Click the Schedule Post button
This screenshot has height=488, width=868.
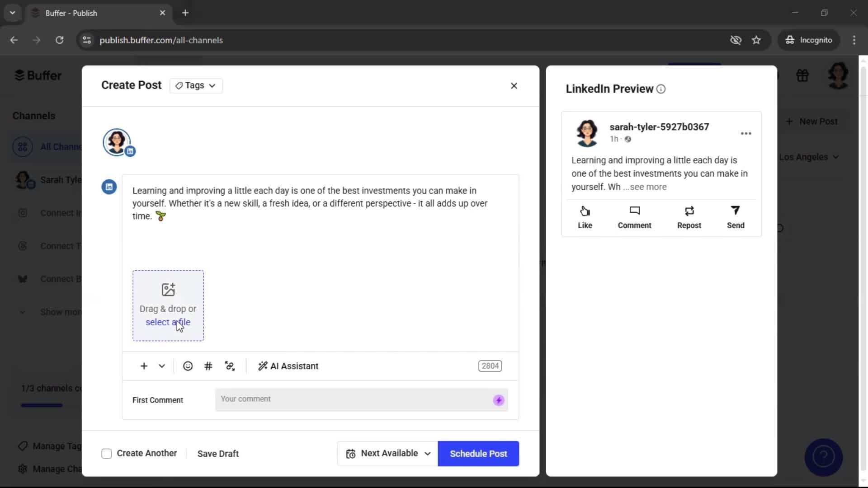click(x=478, y=453)
